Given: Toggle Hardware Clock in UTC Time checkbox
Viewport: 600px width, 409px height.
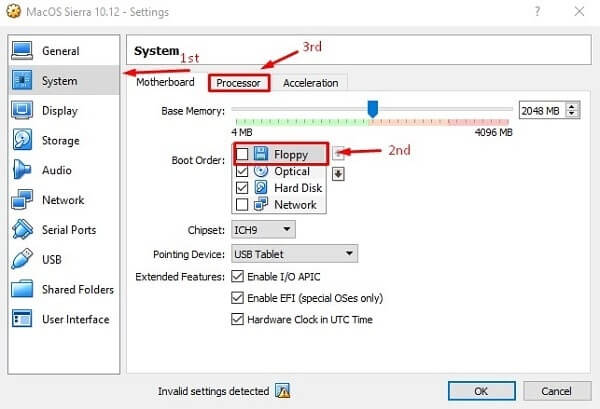Looking at the screenshot, I should 237,319.
